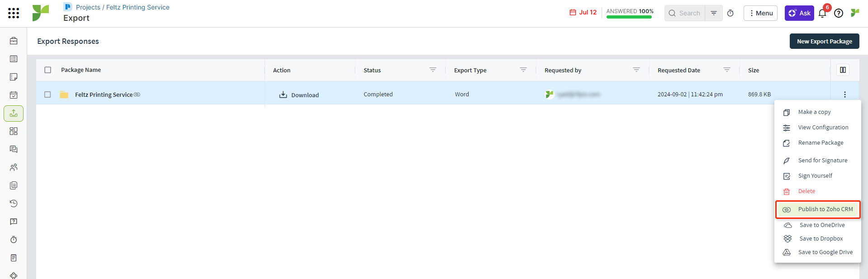Click the column layout icon in table header
Viewport: 868px width, 279px height.
click(x=843, y=70)
